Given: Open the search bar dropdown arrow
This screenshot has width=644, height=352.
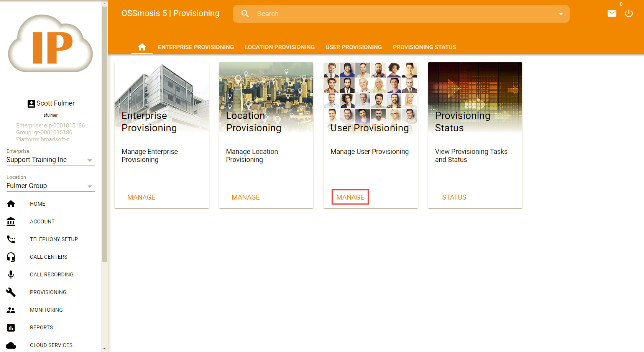Looking at the screenshot, I should 561,14.
